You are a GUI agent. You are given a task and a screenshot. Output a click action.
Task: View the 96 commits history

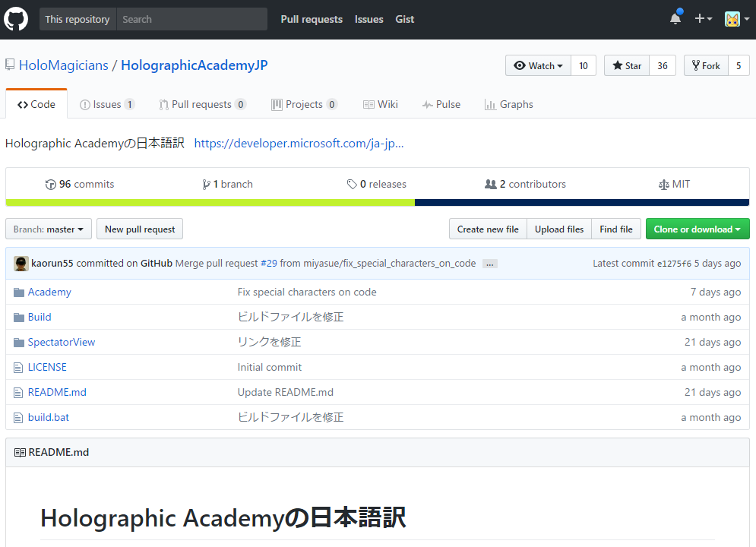[80, 184]
